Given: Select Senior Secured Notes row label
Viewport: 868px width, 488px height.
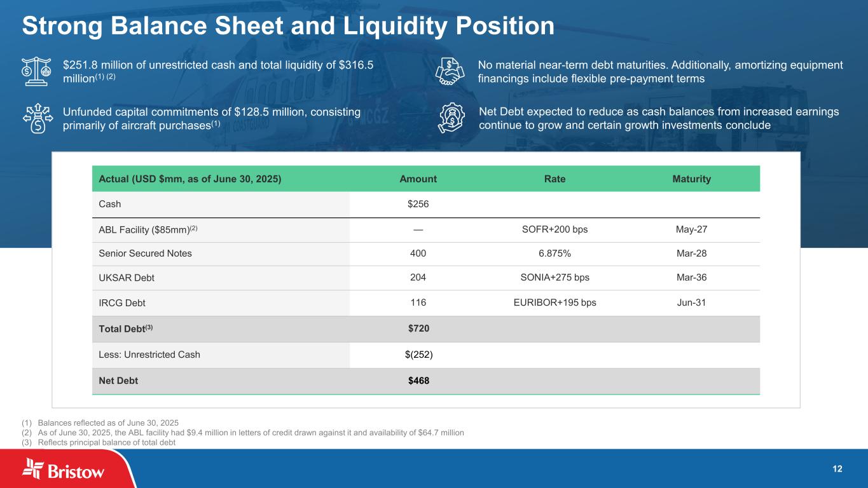Looking at the screenshot, I should [145, 254].
